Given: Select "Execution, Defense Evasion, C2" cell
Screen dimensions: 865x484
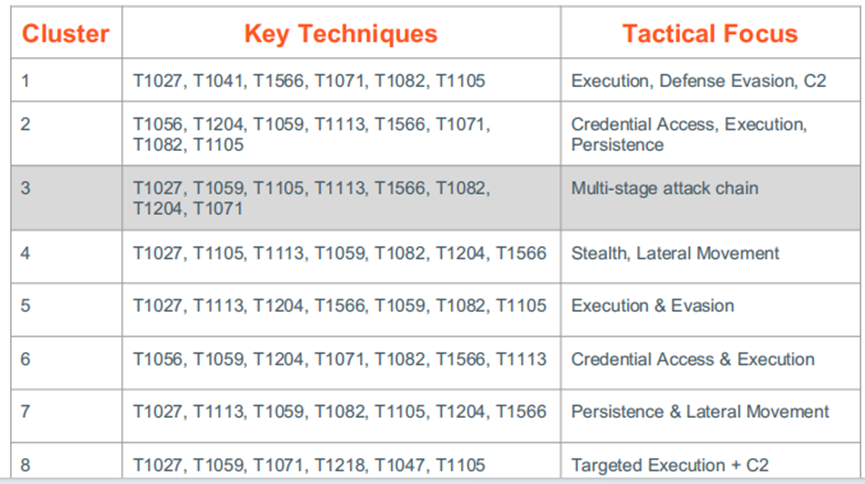Looking at the screenshot, I should (698, 81).
